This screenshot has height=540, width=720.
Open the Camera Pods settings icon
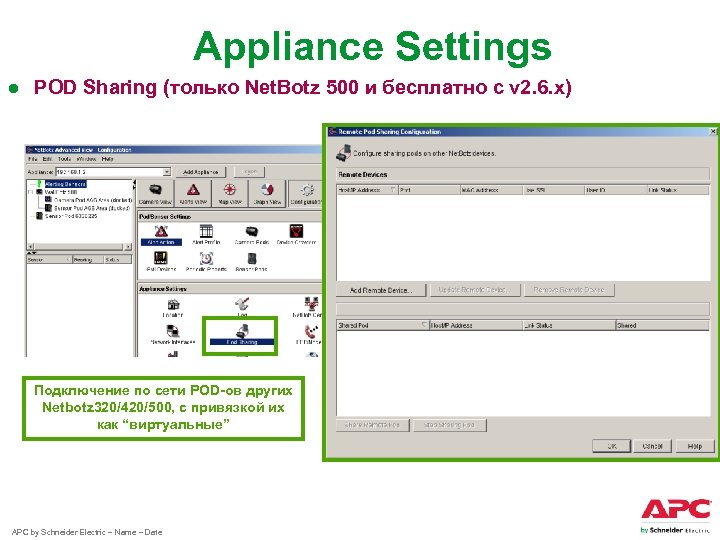click(251, 235)
